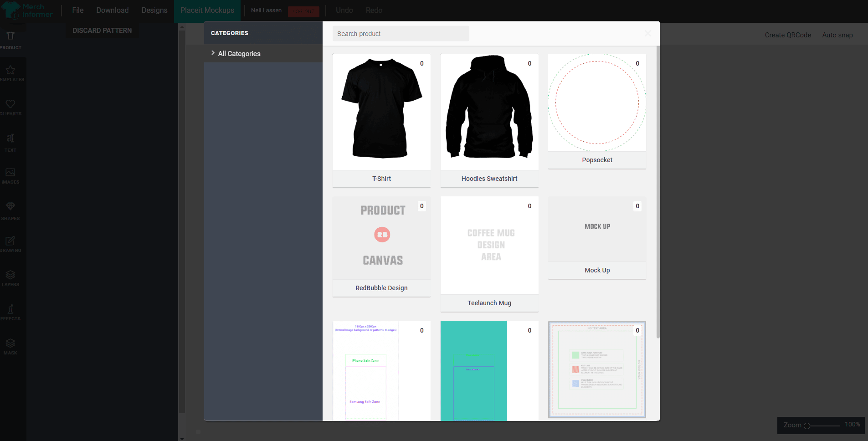This screenshot has width=868, height=441.
Task: Toggle the Auto snap option
Action: point(837,35)
